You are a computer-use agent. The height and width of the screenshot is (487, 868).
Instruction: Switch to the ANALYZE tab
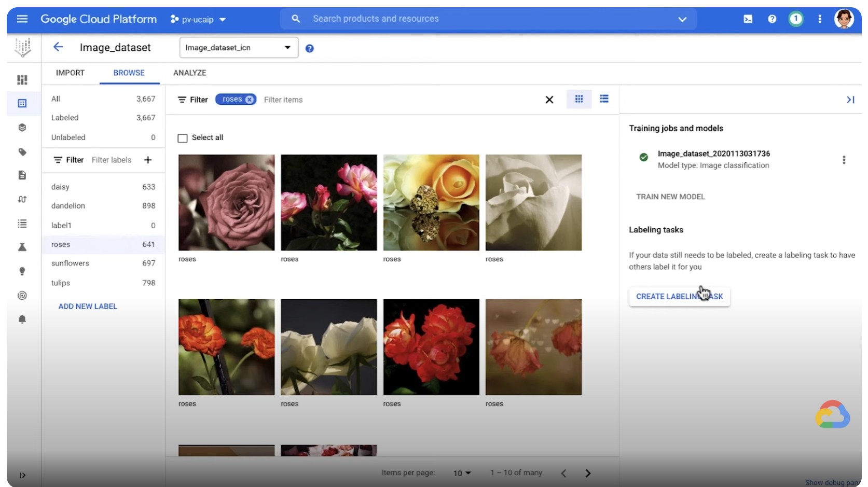point(189,73)
